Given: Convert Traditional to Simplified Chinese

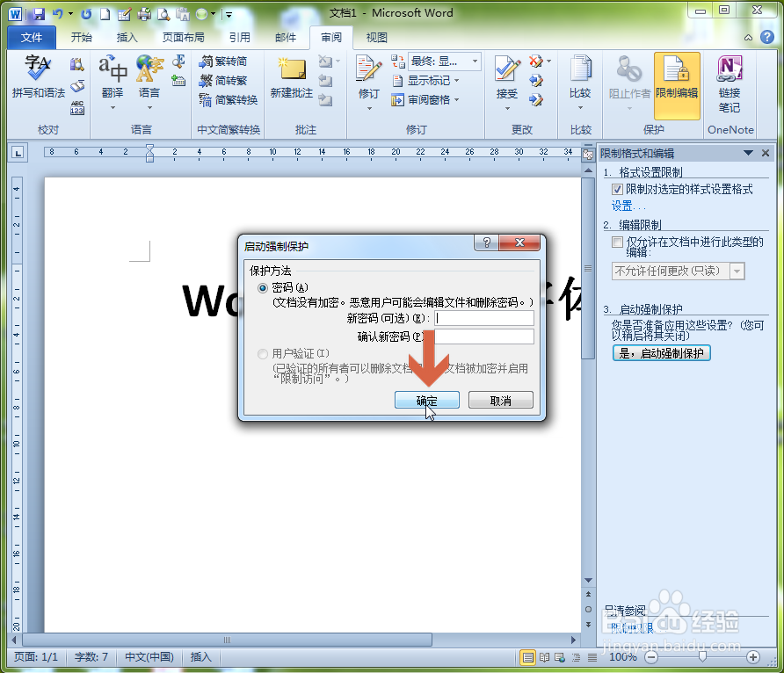Looking at the screenshot, I should pyautogui.click(x=223, y=62).
